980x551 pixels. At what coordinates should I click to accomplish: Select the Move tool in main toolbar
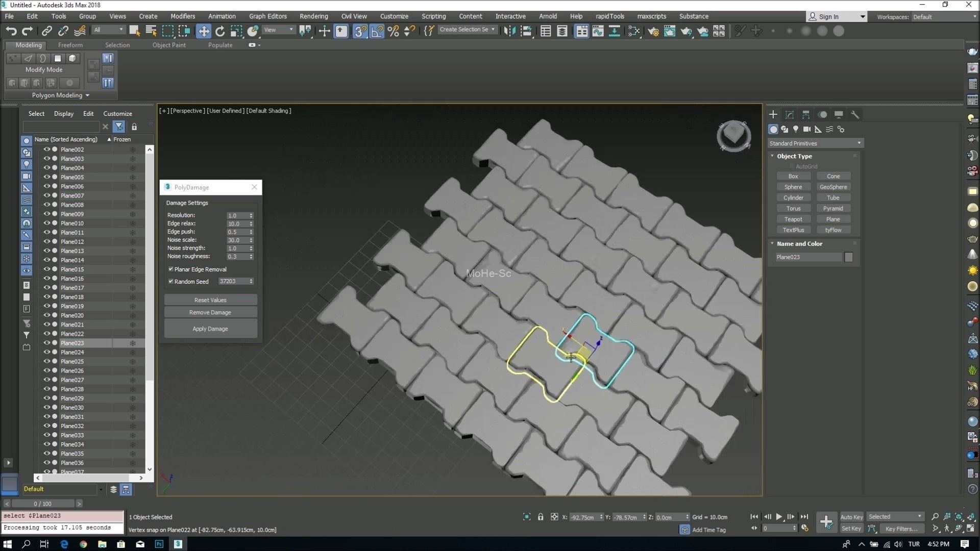(x=204, y=31)
